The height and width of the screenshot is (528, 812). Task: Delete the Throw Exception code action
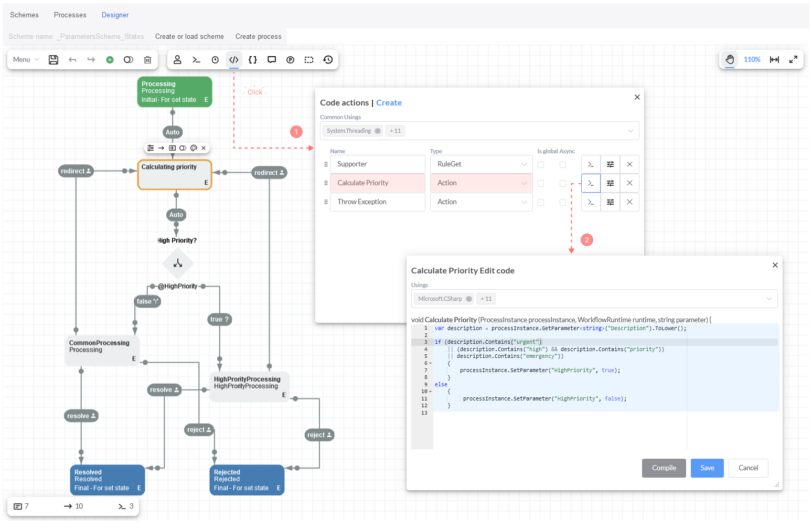coord(629,202)
